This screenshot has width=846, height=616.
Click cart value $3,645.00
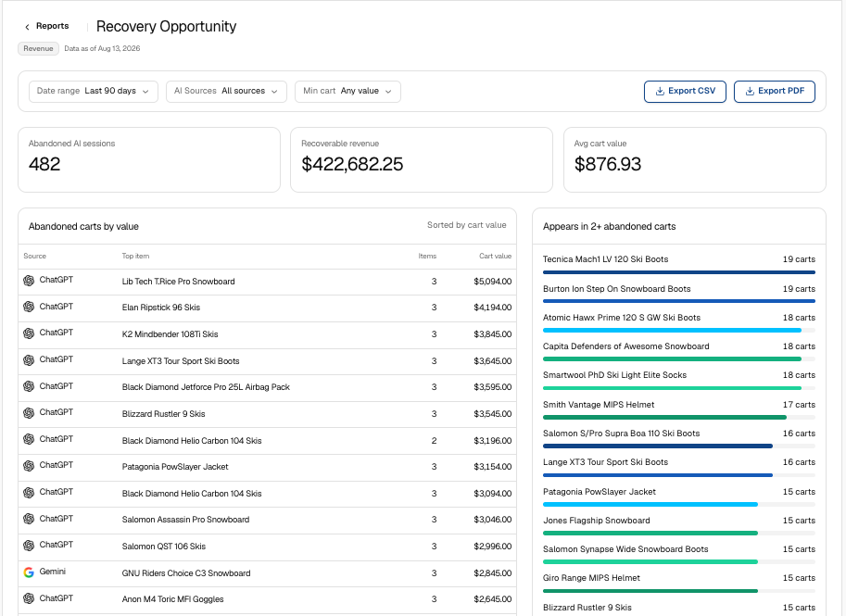click(493, 361)
